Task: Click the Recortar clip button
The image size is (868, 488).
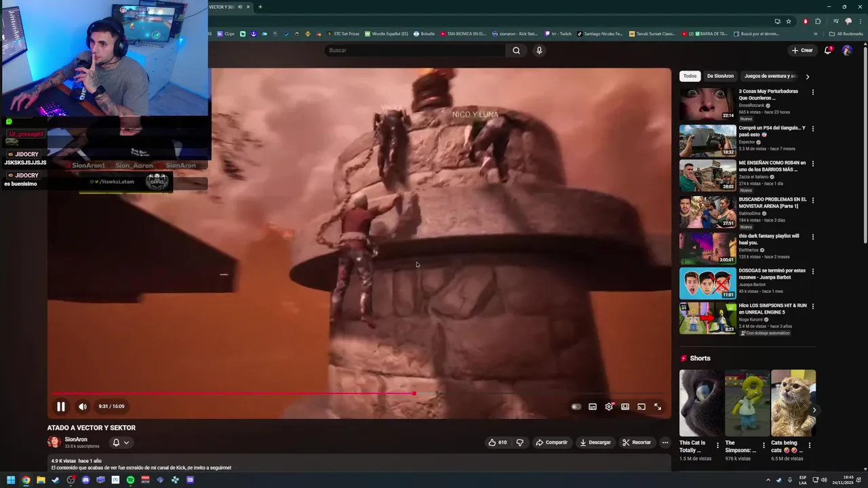Action: [637, 443]
